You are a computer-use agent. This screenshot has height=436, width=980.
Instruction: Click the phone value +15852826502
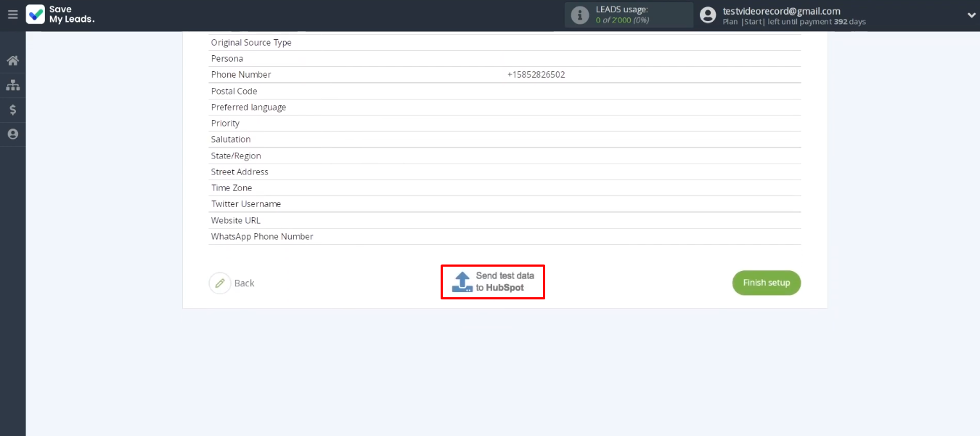(536, 75)
